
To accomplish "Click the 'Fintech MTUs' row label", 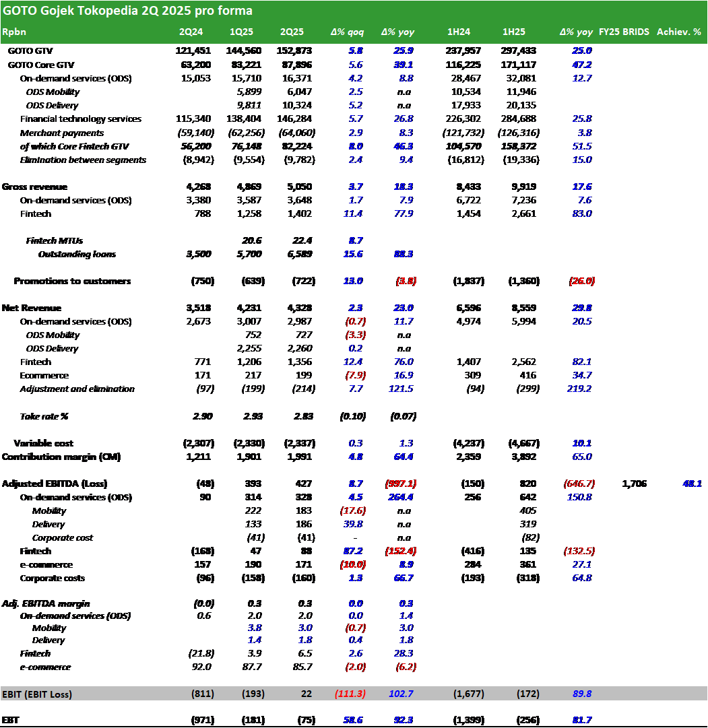I will pyautogui.click(x=55, y=241).
